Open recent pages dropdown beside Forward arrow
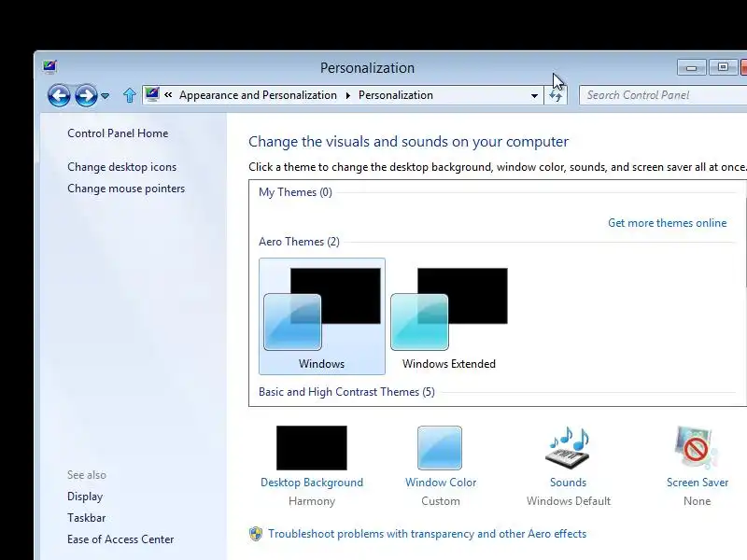The height and width of the screenshot is (560, 747). point(106,96)
